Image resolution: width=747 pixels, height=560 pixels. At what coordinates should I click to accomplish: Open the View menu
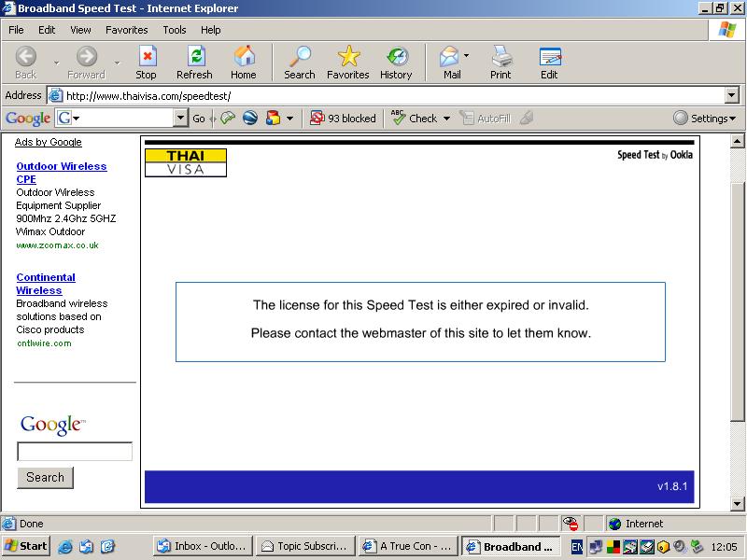(80, 30)
